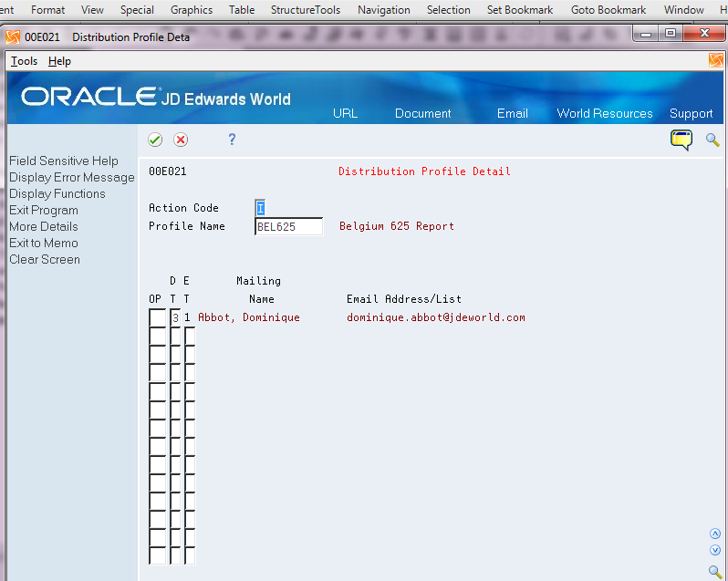728x581 pixels.
Task: Click the red X cancel icon
Action: click(x=181, y=140)
